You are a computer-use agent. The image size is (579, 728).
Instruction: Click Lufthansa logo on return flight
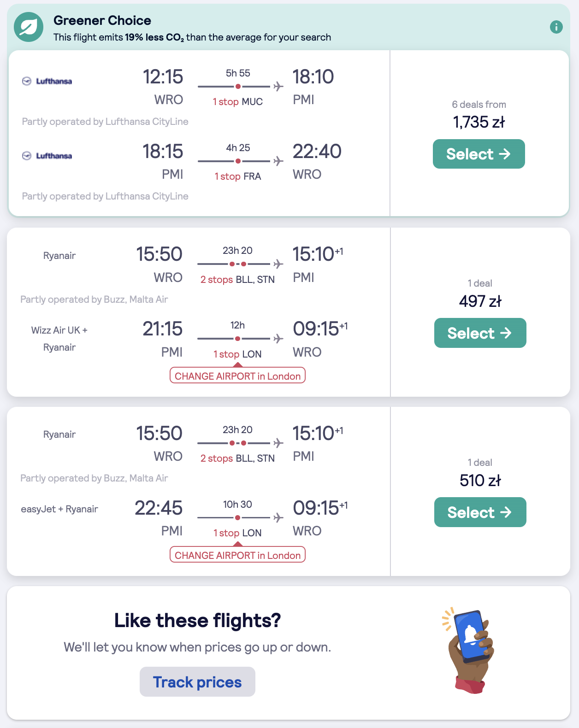coord(47,156)
